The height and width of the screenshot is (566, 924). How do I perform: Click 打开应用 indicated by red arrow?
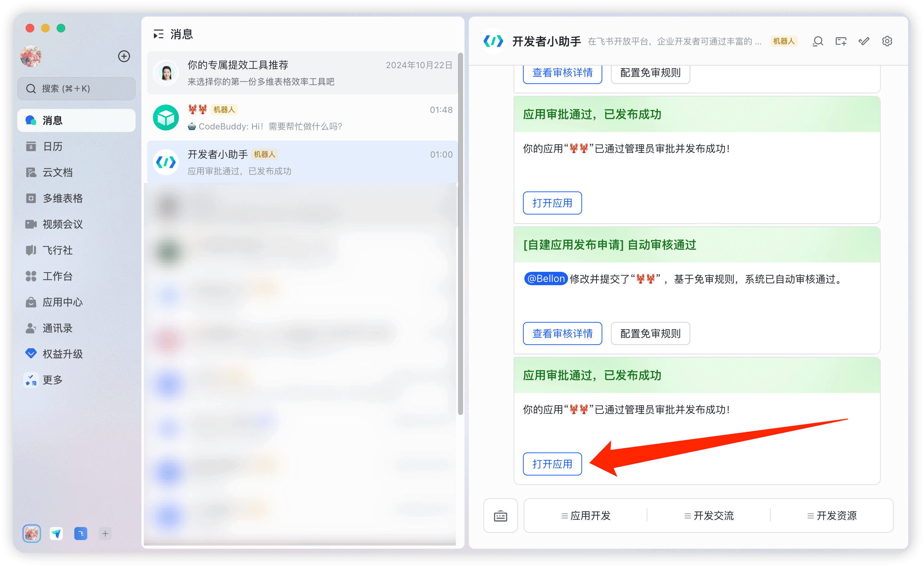(x=552, y=464)
